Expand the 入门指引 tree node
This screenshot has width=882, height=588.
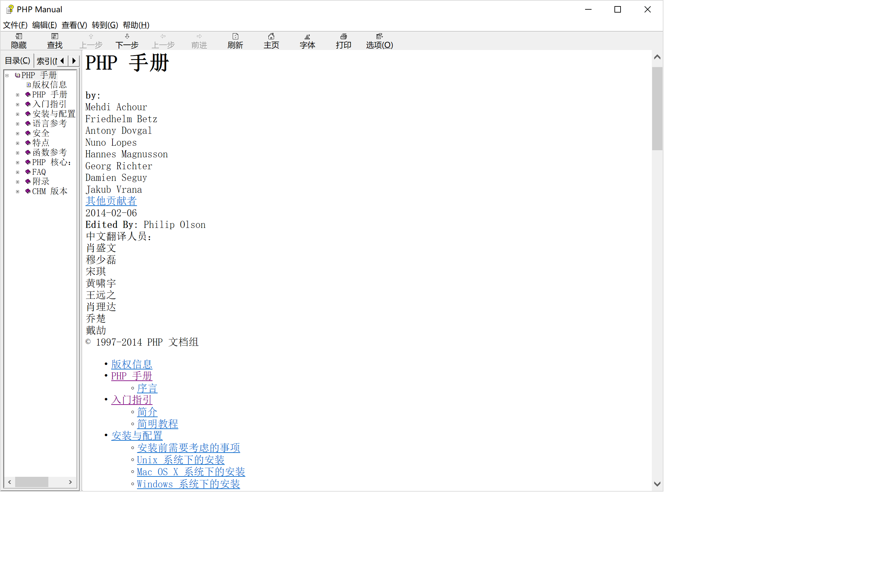point(18,105)
